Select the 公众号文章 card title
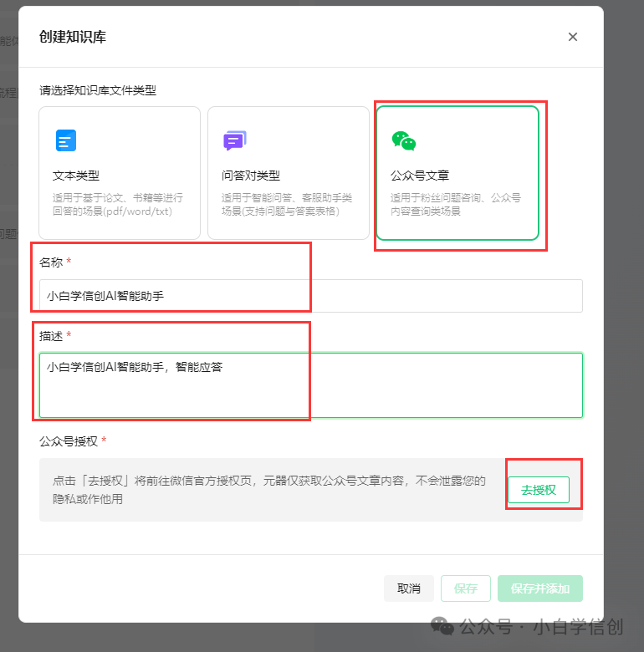Image resolution: width=644 pixels, height=652 pixels. coord(420,176)
